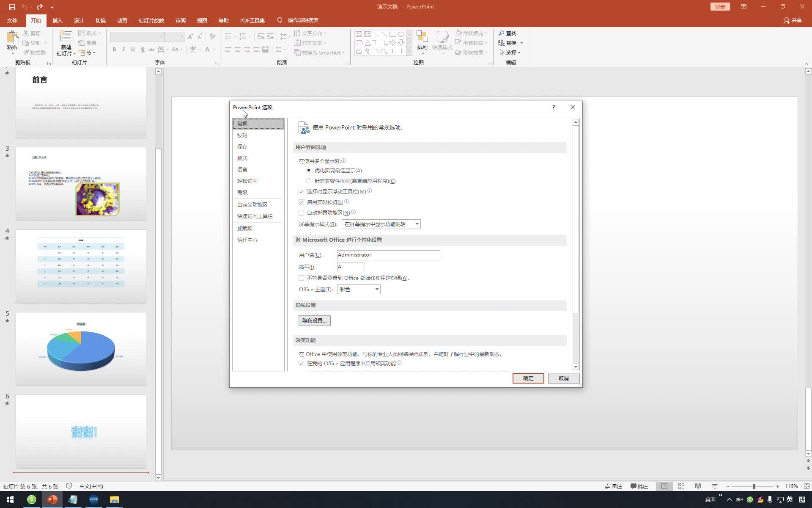Click the Underline U icon
This screenshot has width=812, height=508.
[133, 50]
